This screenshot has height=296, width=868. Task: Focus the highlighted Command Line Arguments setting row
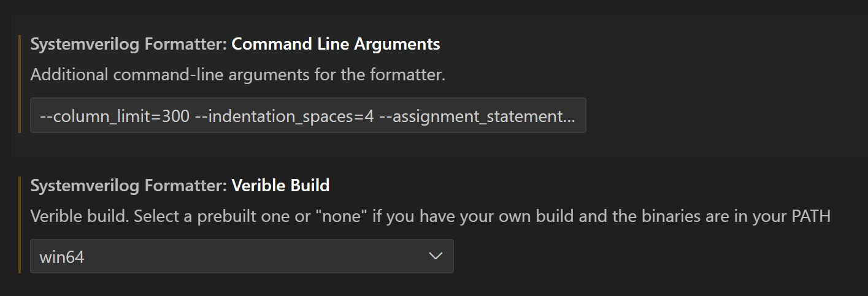(705, 86)
